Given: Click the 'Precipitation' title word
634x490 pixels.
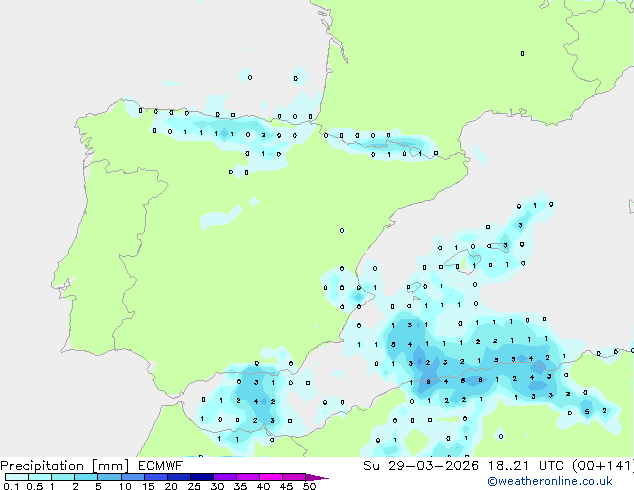Looking at the screenshot, I should pyautogui.click(x=42, y=466).
